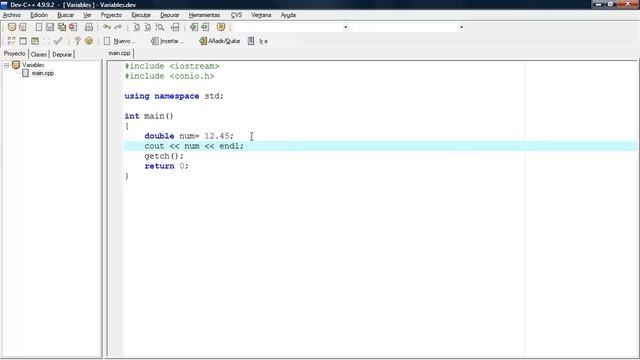Open project or file toolbar icon
This screenshot has width=640, height=360.
coord(23,27)
